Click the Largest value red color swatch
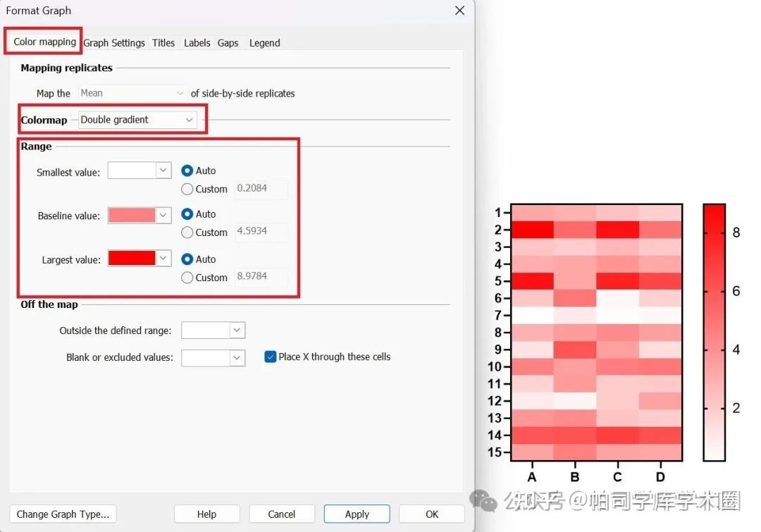 pos(132,258)
